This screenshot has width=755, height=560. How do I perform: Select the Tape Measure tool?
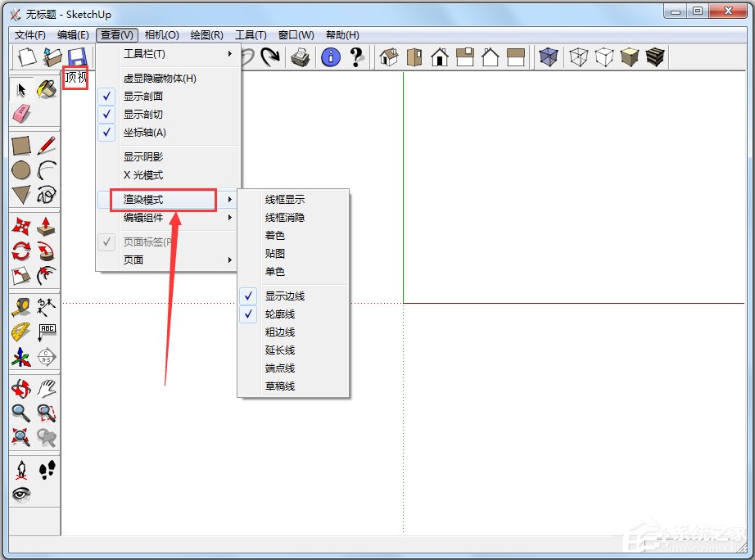(x=21, y=307)
